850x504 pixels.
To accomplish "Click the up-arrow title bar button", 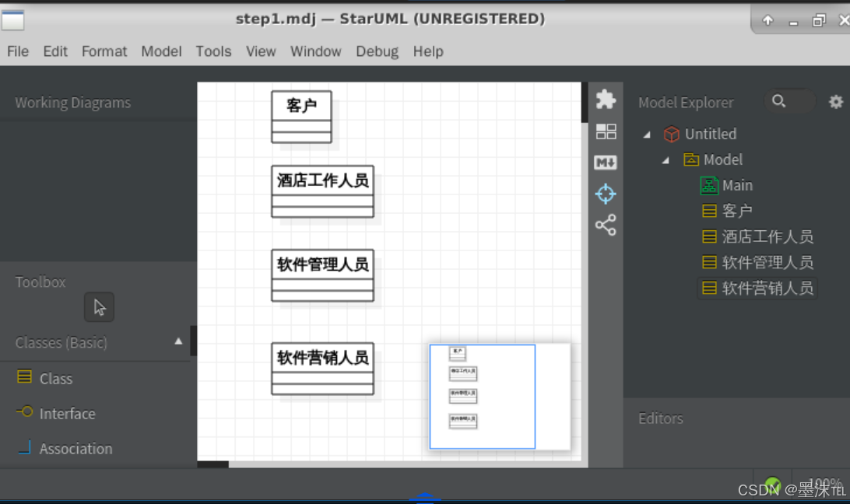I will [x=767, y=20].
